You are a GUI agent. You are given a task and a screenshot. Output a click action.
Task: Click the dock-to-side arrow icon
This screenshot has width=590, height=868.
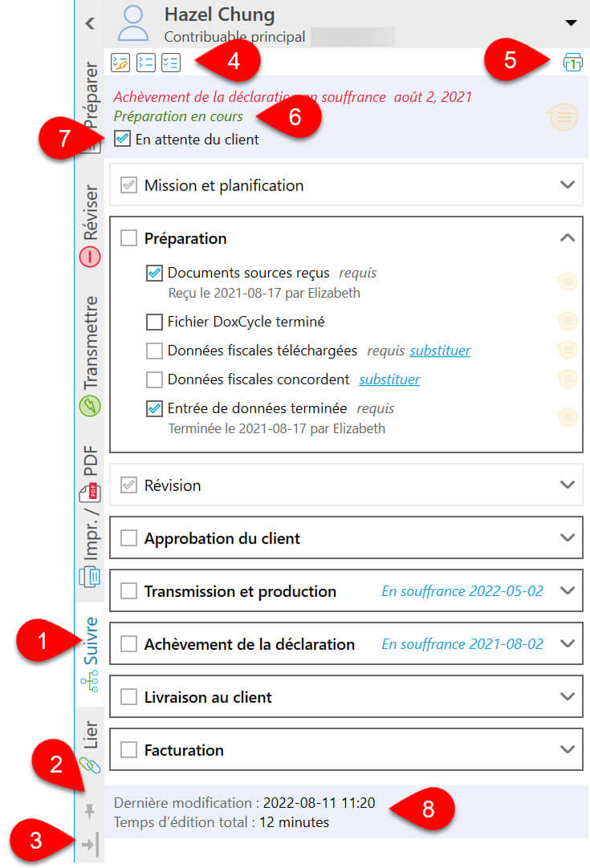(x=90, y=844)
